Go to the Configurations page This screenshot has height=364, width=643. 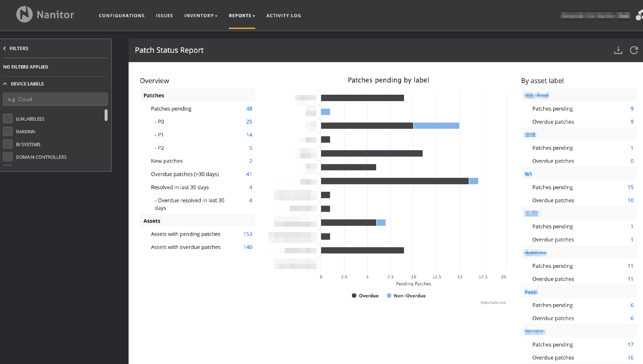click(x=122, y=15)
